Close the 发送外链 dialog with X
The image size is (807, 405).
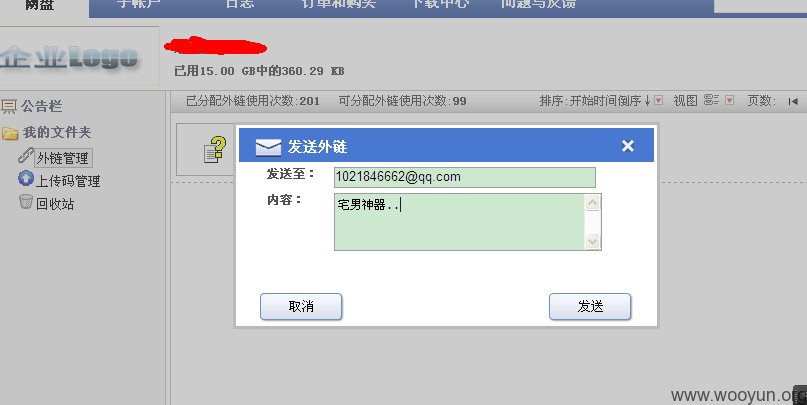[x=627, y=146]
